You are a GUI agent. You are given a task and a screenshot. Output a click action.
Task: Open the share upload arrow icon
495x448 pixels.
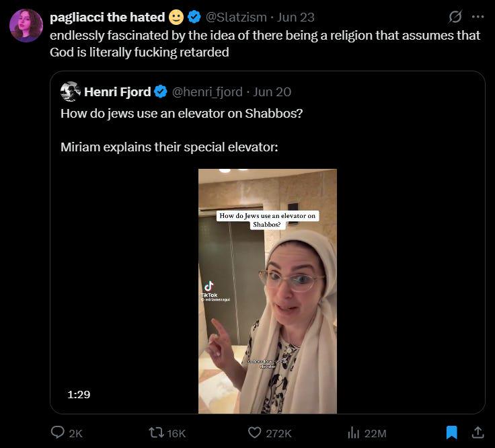coord(478,433)
